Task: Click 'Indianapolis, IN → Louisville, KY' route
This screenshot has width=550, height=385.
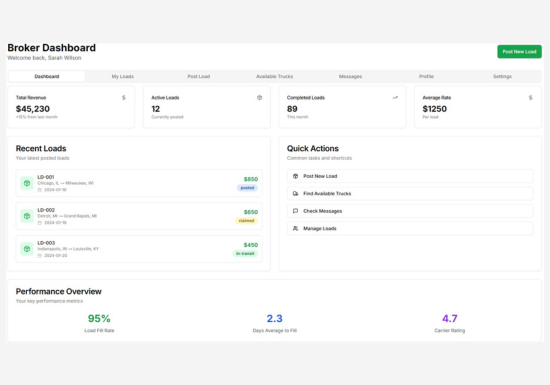Action: click(68, 249)
